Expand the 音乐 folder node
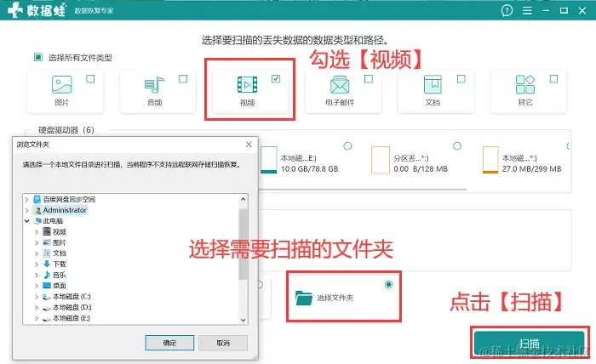Image resolution: width=596 pixels, height=364 pixels. [37, 275]
